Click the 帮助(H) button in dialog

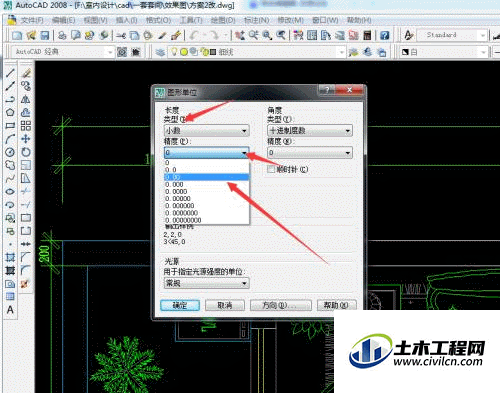click(337, 305)
